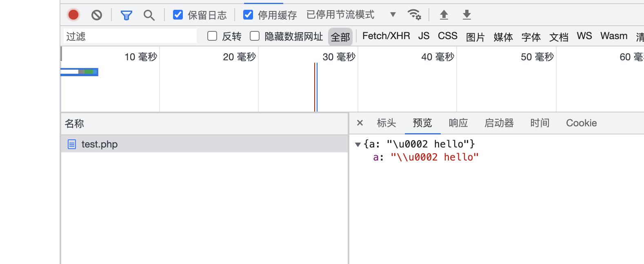Filter by 媒体 requests
This screenshot has height=264, width=644.
point(503,37)
